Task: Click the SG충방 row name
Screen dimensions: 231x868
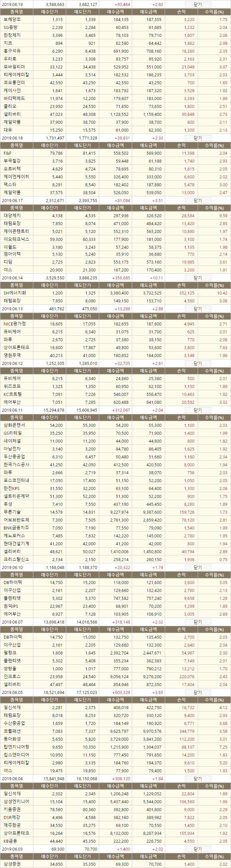Action: click(x=11, y=27)
